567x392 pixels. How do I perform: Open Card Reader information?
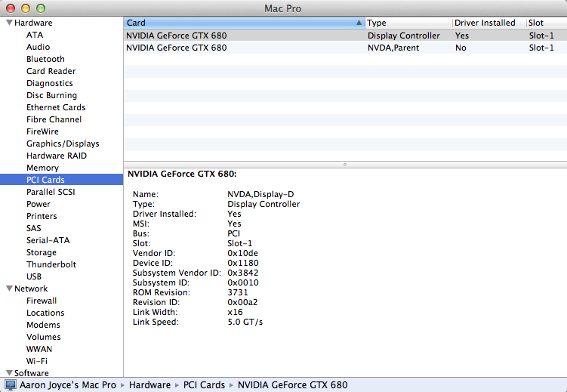(51, 71)
